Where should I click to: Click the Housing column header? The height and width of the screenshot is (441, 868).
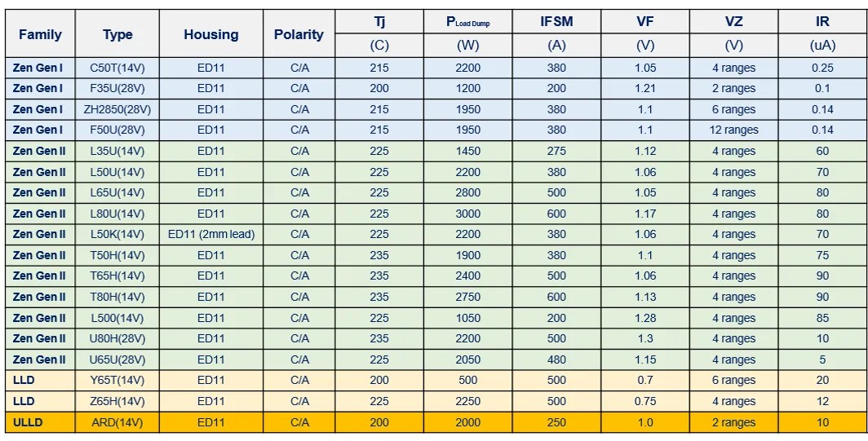[x=210, y=34]
